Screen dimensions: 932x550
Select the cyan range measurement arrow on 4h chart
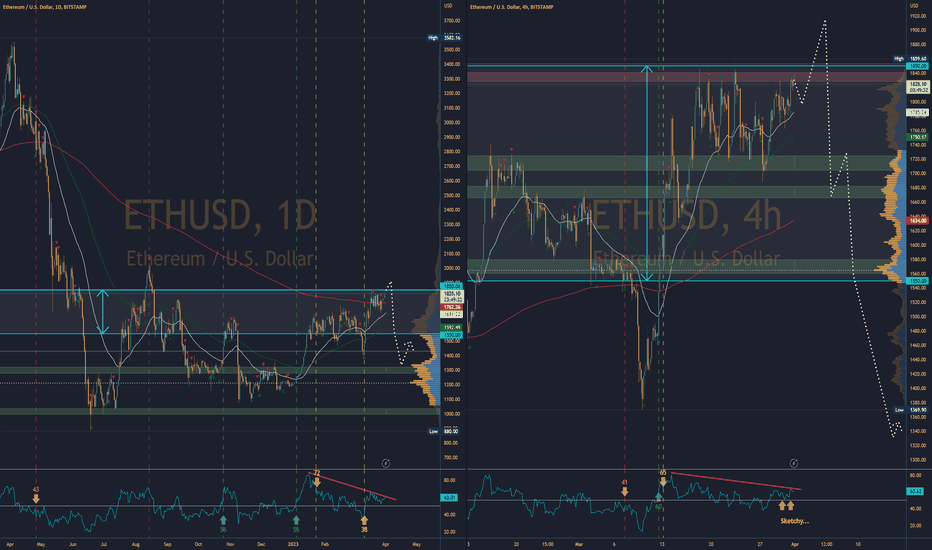click(647, 173)
